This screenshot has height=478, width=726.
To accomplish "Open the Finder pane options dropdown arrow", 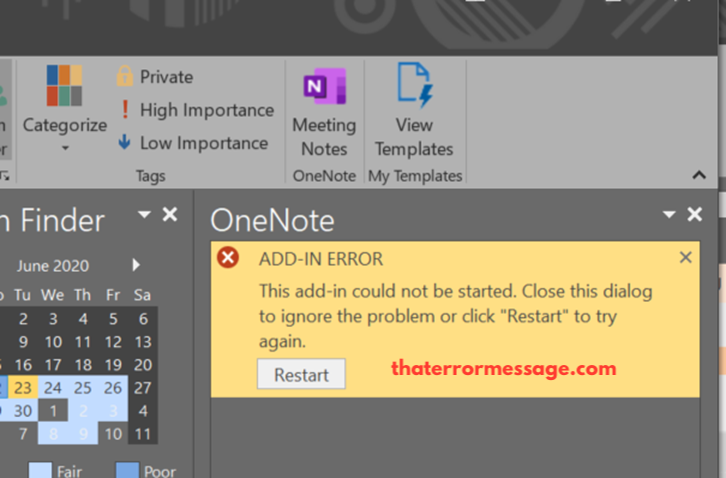I will [x=144, y=214].
